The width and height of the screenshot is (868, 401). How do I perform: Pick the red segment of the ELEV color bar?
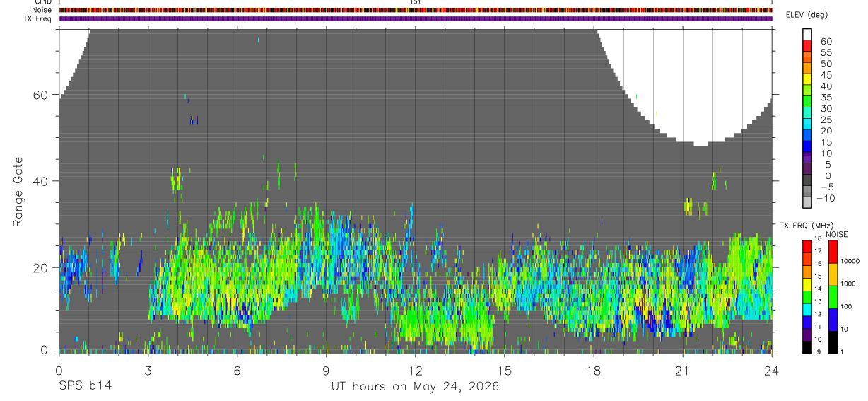point(807,45)
